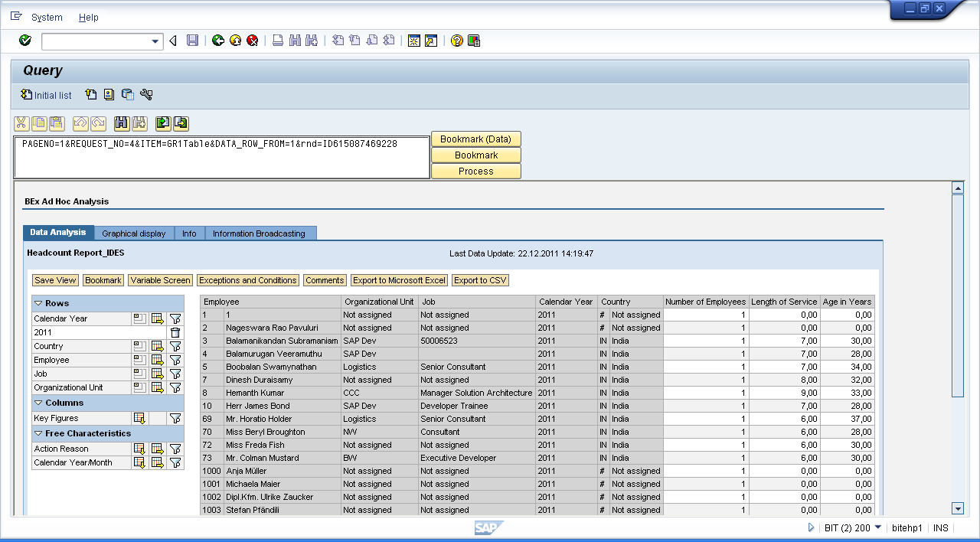Click filter funnel icon for Calendar Year
980x542 pixels.
click(x=175, y=318)
